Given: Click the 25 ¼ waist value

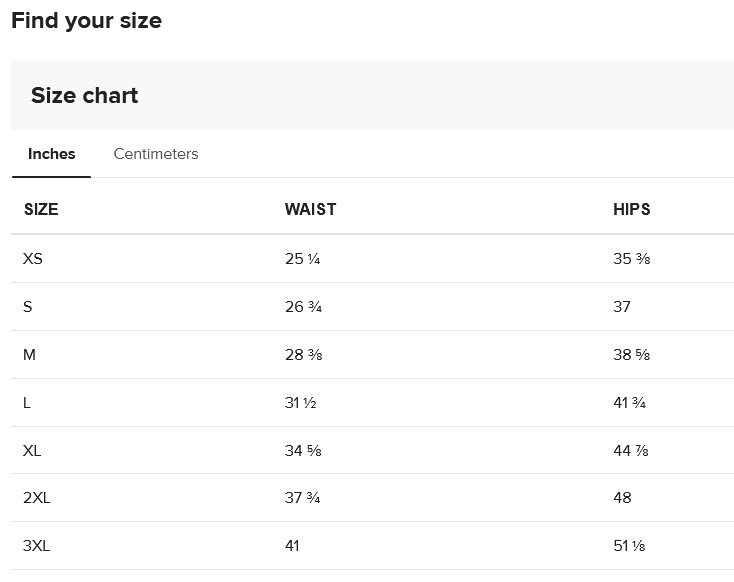Looking at the screenshot, I should (x=302, y=259).
